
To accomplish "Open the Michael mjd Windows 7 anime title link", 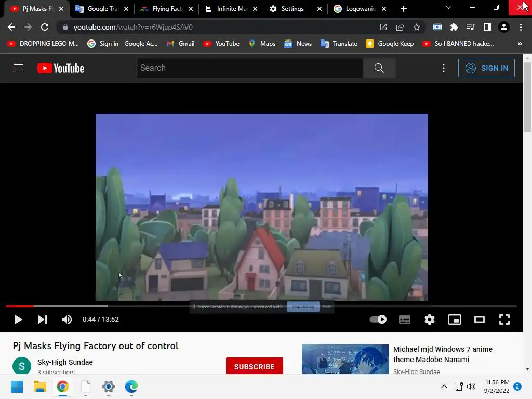I will (x=443, y=354).
